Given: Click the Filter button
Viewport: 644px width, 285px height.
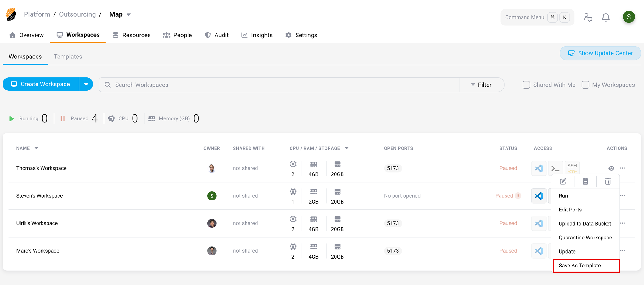Looking at the screenshot, I should tap(481, 85).
